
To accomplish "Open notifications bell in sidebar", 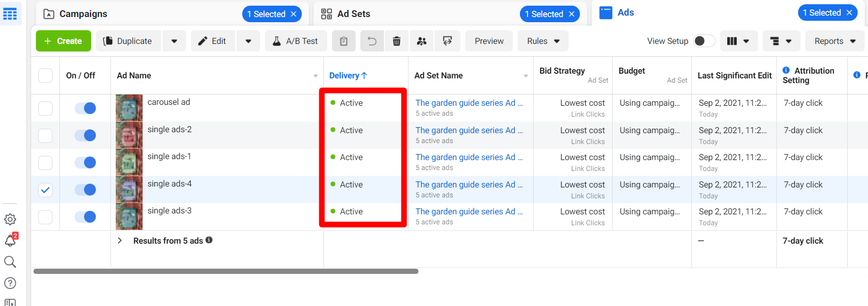I will coord(10,241).
